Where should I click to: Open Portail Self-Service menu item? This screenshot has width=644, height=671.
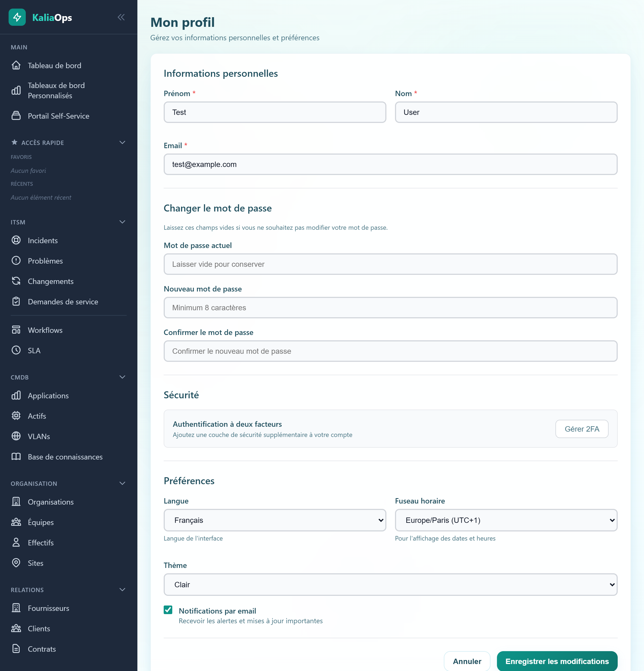click(x=58, y=116)
